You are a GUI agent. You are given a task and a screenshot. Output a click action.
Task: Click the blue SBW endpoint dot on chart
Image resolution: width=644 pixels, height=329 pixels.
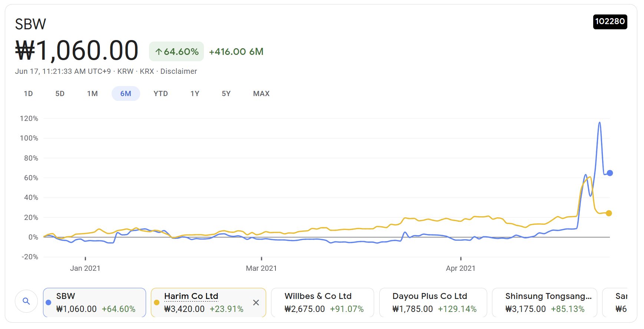pyautogui.click(x=610, y=173)
